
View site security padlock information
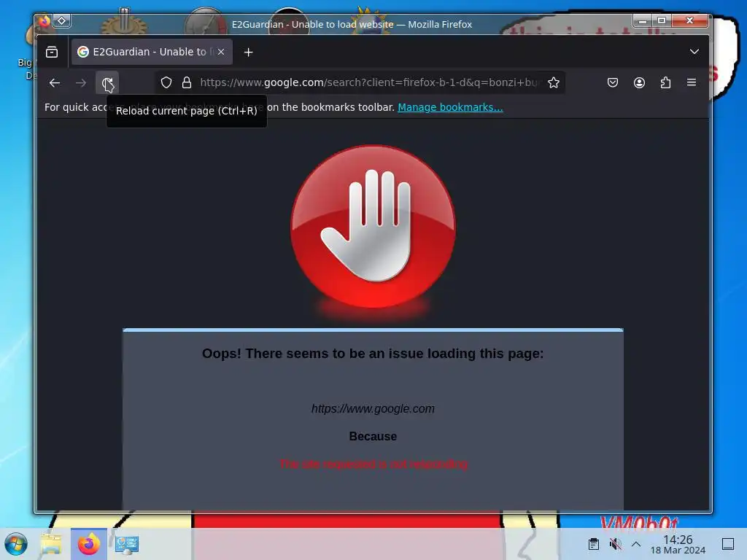point(187,83)
